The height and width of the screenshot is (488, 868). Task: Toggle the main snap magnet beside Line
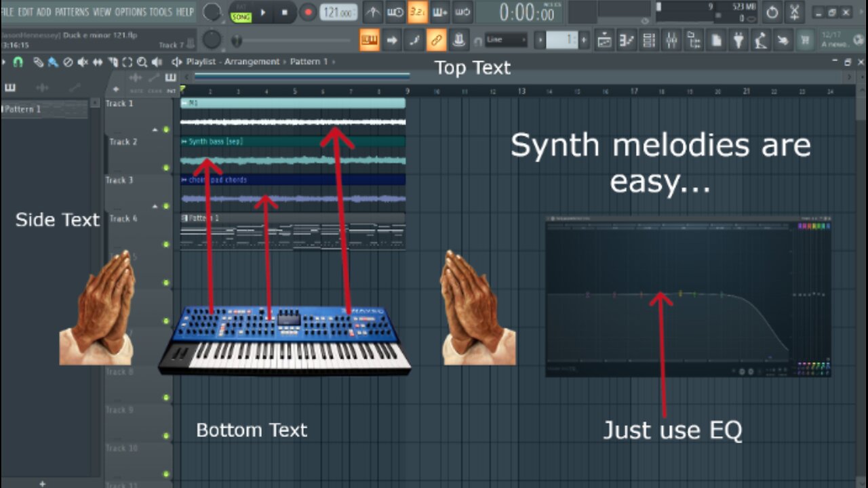click(x=478, y=41)
